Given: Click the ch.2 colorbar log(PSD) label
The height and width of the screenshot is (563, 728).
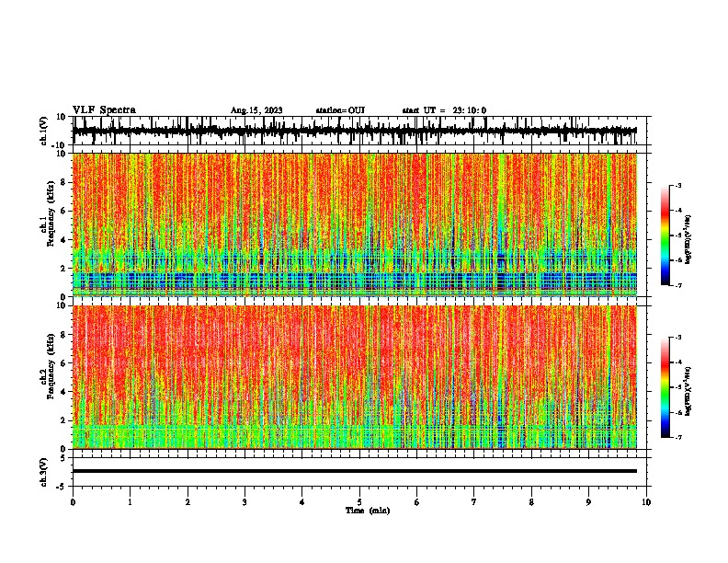Looking at the screenshot, I should click(688, 391).
